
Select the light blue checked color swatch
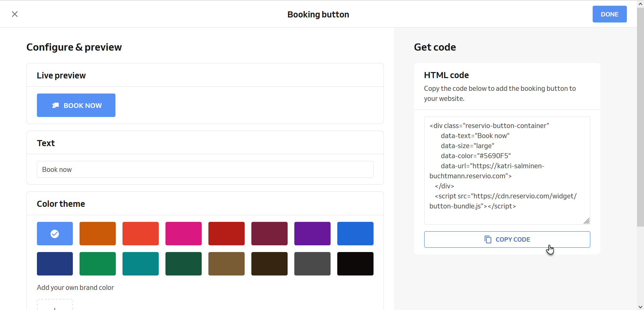(x=55, y=234)
